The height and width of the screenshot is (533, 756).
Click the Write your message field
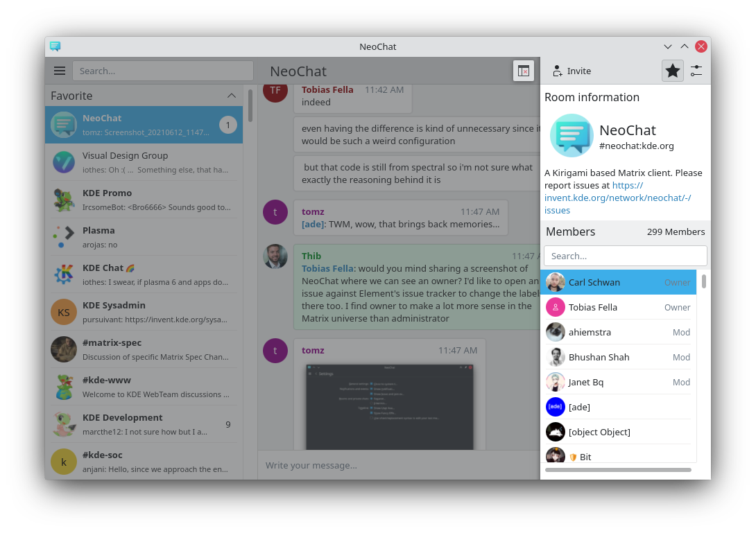[399, 465]
